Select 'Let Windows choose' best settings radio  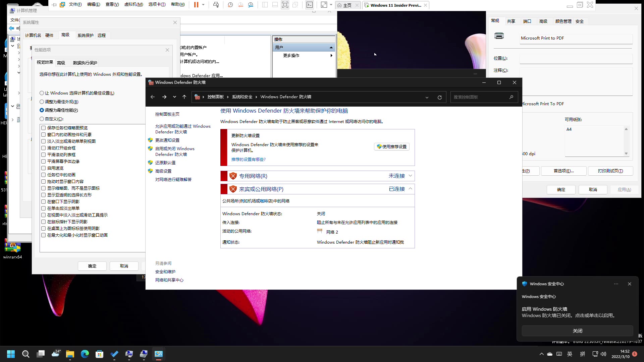[42, 93]
